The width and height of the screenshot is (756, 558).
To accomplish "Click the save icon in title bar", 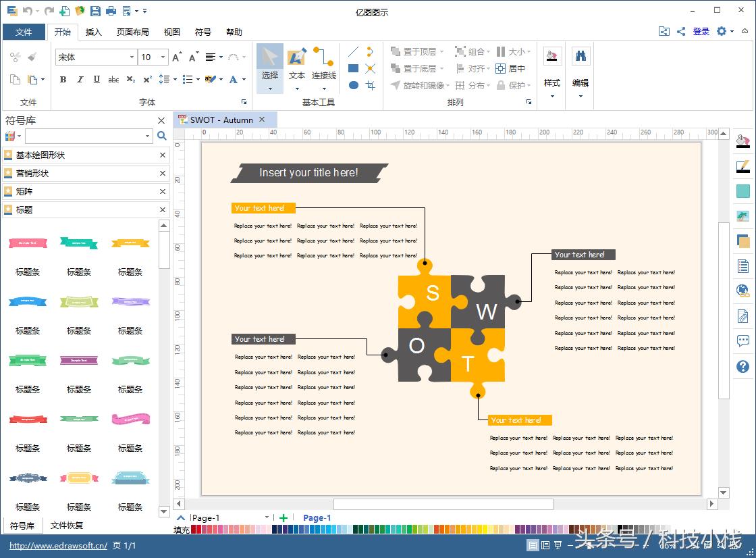I will [95, 11].
